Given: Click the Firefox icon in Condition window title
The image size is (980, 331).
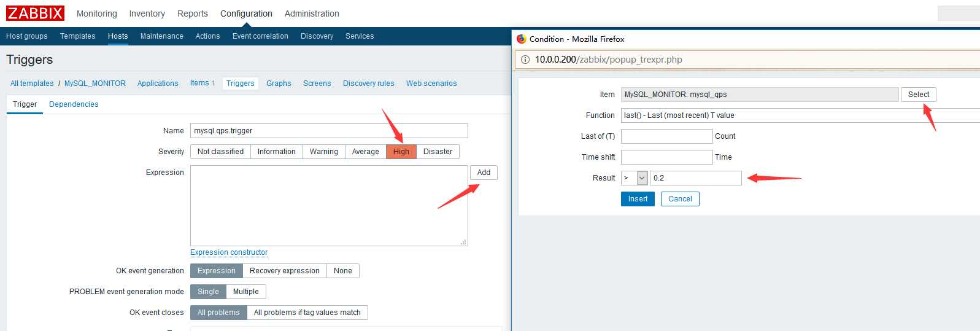Looking at the screenshot, I should pyautogui.click(x=522, y=39).
